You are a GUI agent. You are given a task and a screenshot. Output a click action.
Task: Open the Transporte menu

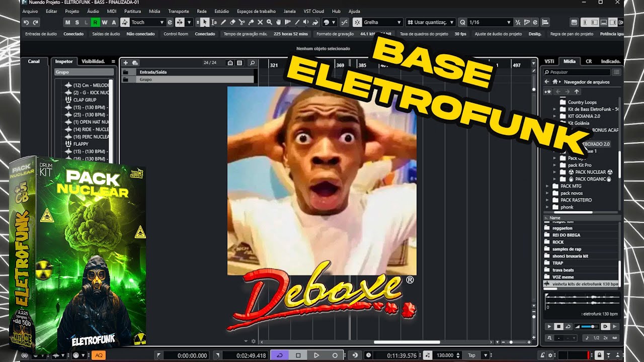tap(179, 11)
